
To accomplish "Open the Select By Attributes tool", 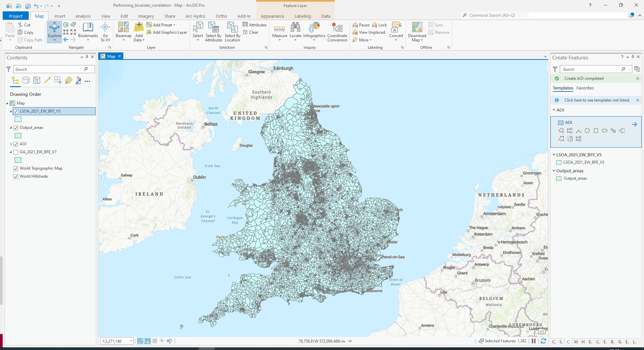I will coord(213,32).
